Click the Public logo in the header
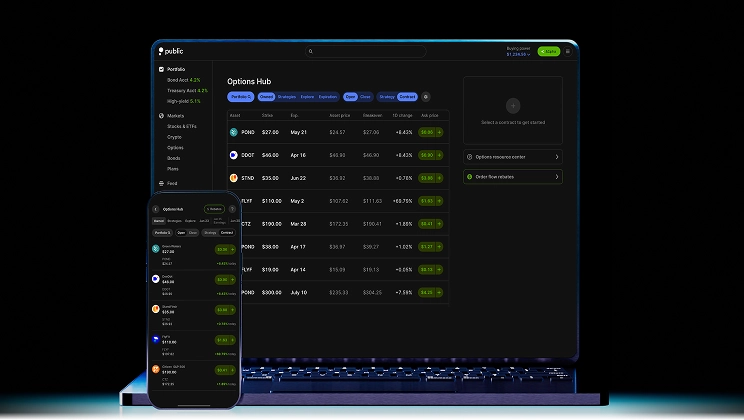 coord(171,51)
